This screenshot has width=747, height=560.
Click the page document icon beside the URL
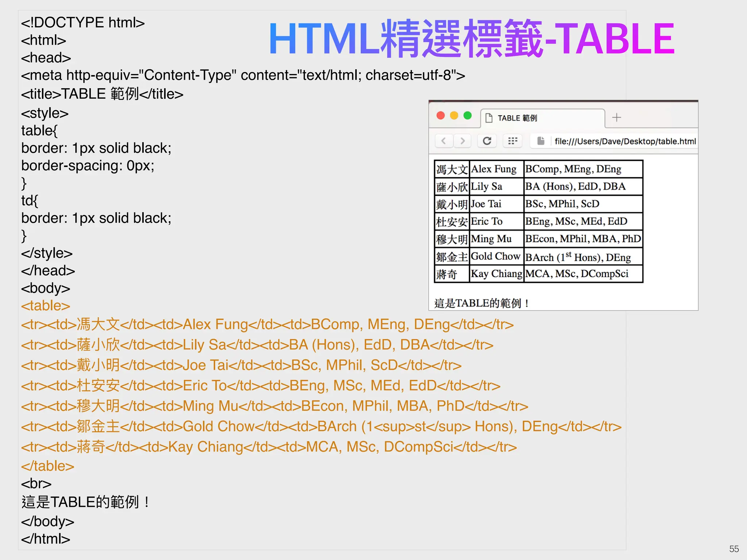(x=541, y=141)
